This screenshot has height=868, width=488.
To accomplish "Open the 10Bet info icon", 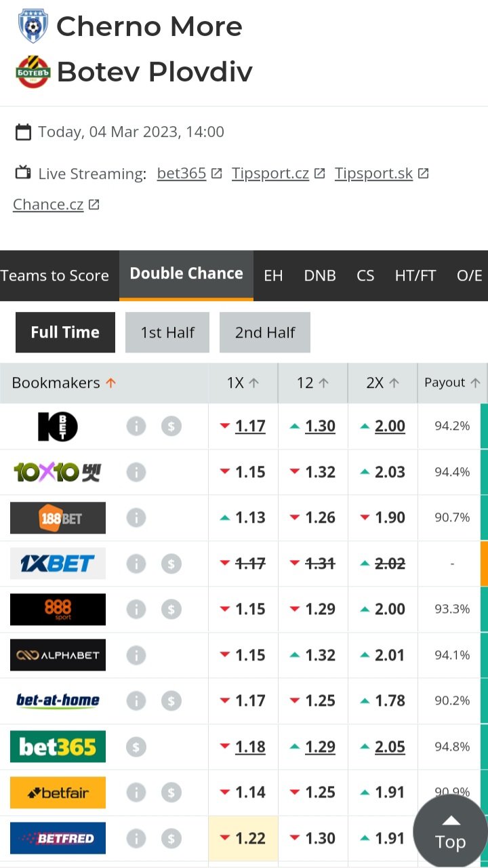I will click(x=136, y=427).
